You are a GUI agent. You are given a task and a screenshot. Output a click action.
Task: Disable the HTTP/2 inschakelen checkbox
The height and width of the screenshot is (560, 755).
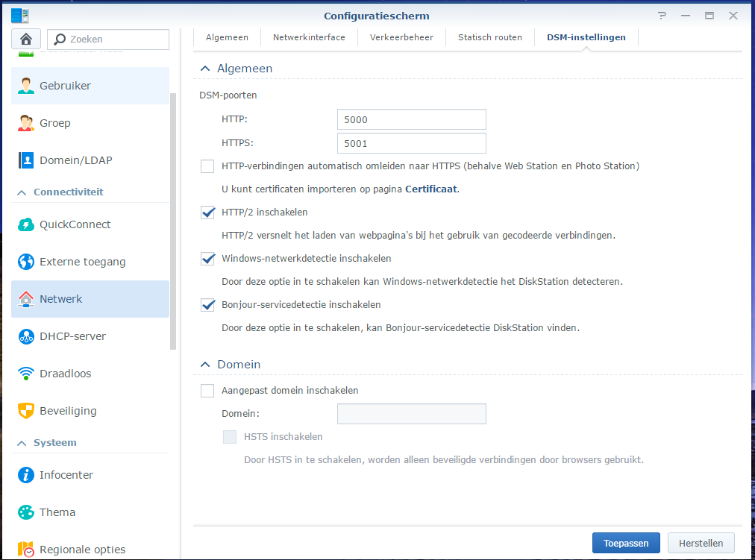(207, 213)
